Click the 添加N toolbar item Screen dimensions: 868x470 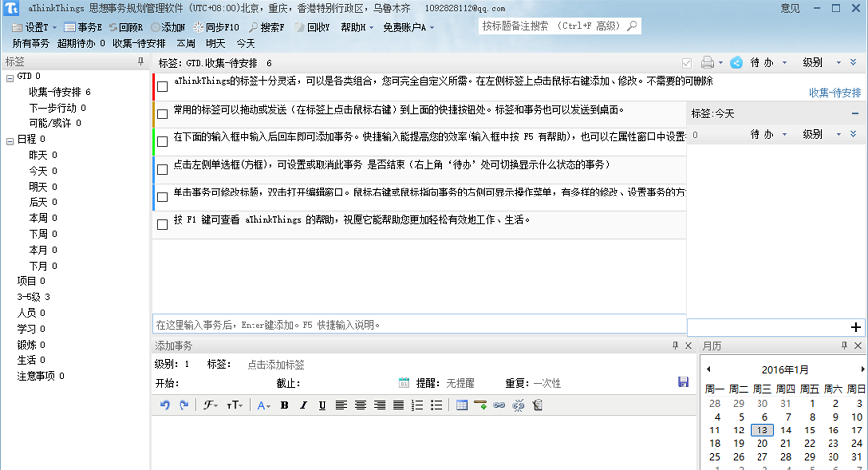click(x=169, y=27)
